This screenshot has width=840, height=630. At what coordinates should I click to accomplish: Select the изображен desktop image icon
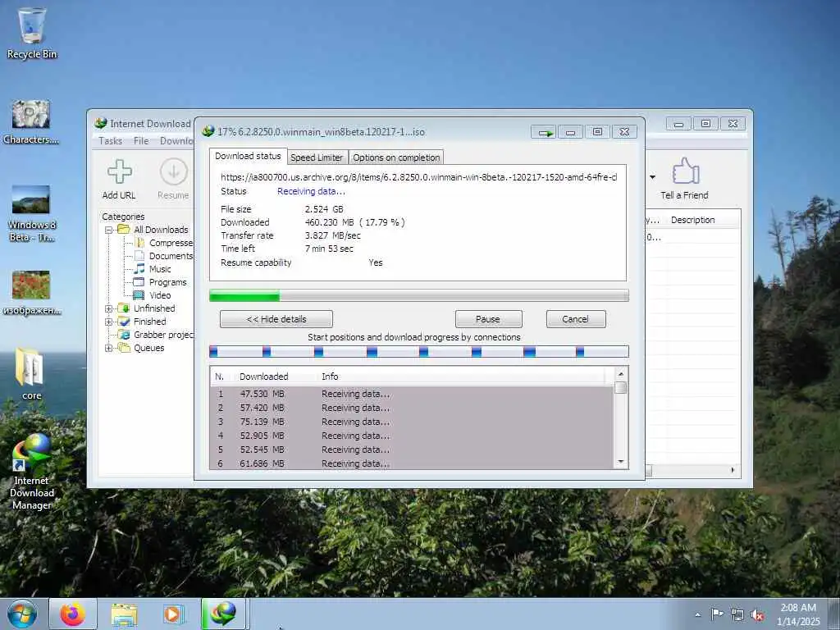tap(31, 293)
